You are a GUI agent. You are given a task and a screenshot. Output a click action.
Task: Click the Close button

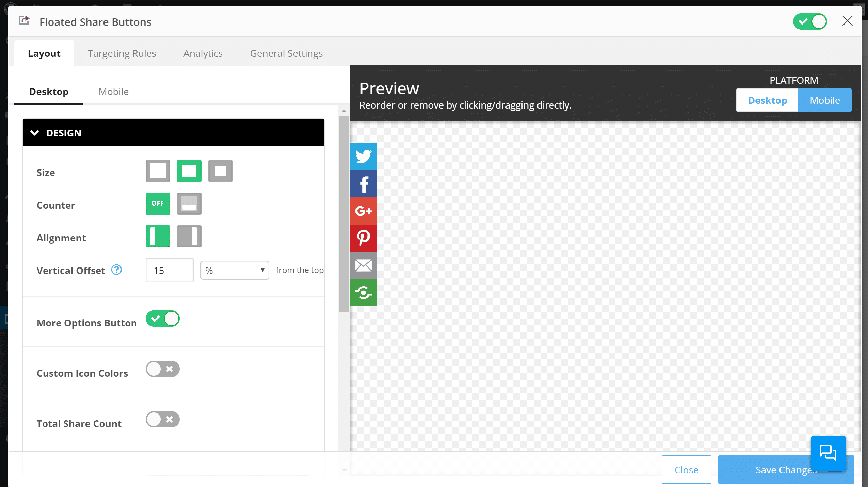[x=686, y=470]
